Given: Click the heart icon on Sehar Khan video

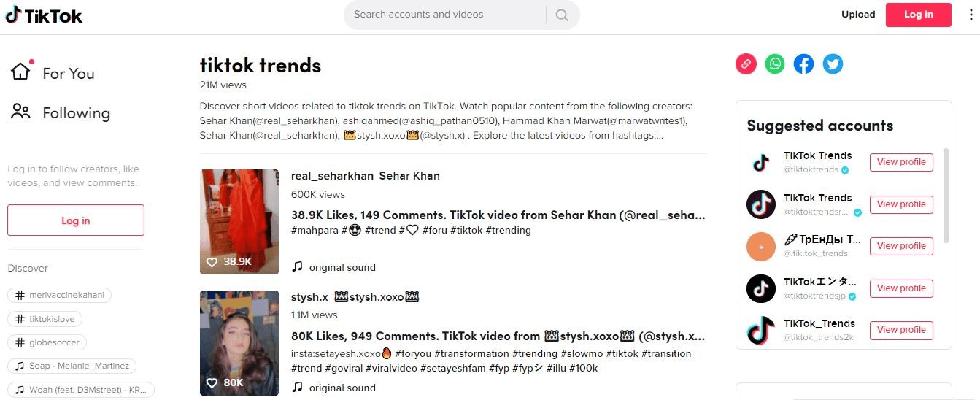Looking at the screenshot, I should [212, 262].
